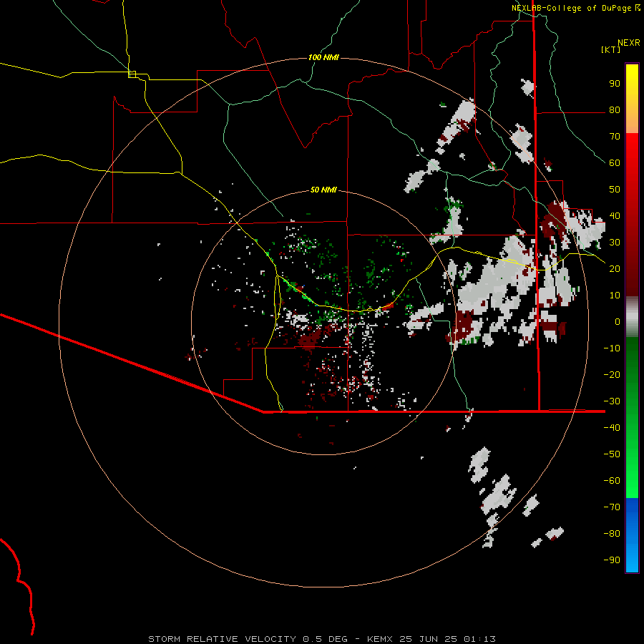The height and width of the screenshot is (644, 644).
Task: Click the -90 value on the velocity scale
Action: click(x=612, y=560)
